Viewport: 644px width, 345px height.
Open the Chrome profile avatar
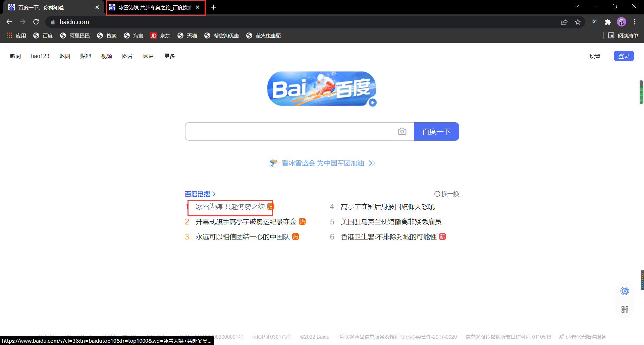622,22
